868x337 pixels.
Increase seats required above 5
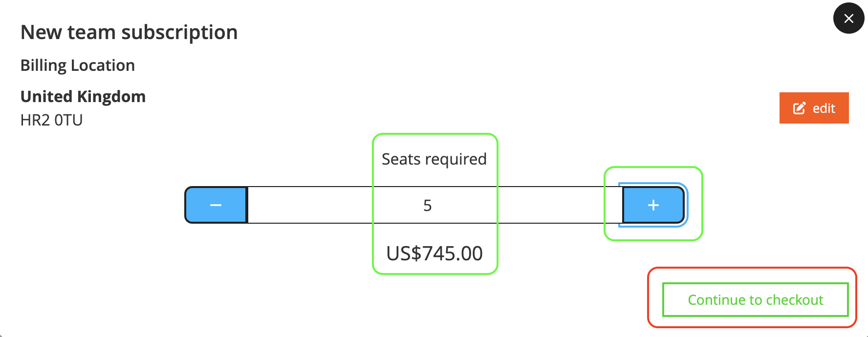(653, 205)
